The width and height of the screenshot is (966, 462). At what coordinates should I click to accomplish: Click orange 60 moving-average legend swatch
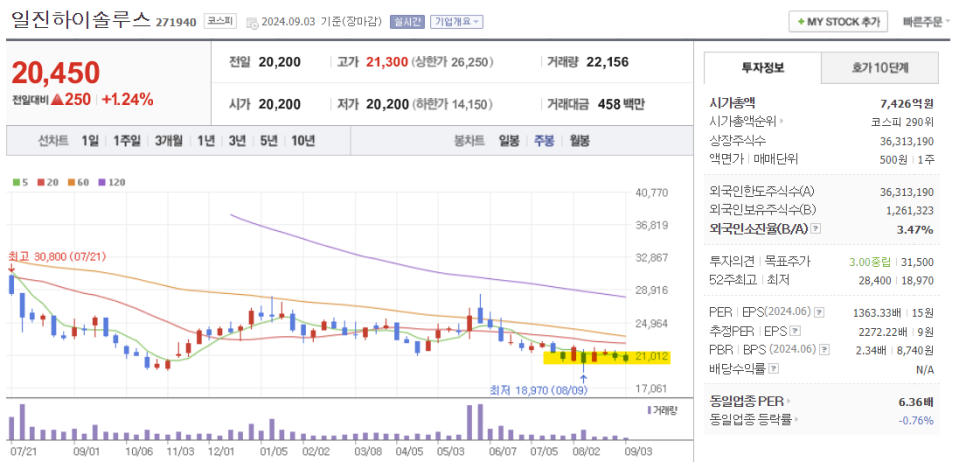[x=70, y=182]
